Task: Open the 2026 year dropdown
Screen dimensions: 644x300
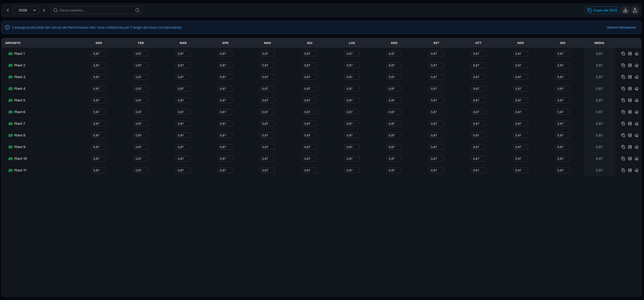Action: tap(26, 10)
